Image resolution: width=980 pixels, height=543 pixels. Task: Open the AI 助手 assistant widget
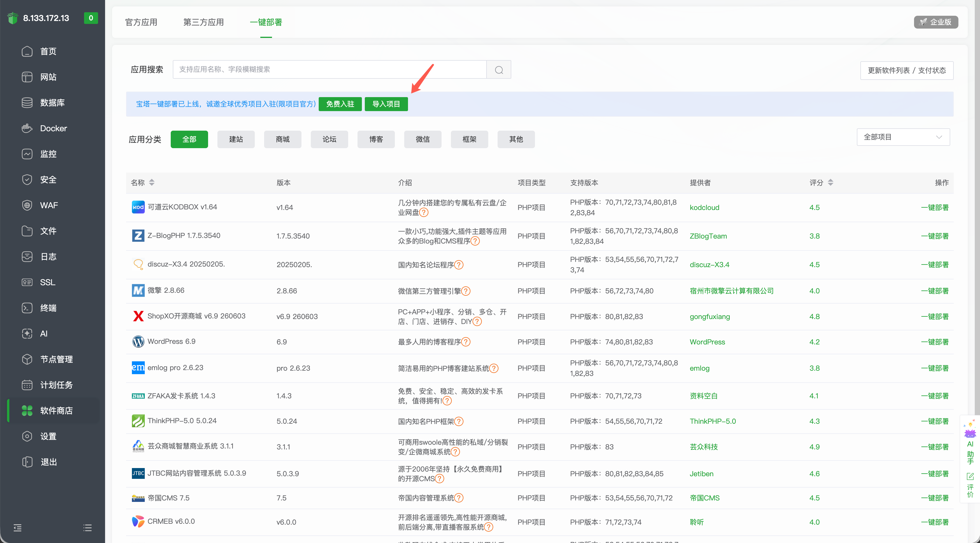970,442
